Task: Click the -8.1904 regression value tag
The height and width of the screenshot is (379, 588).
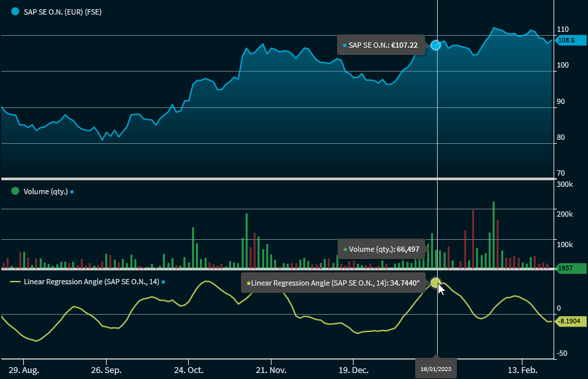Action: pyautogui.click(x=571, y=321)
